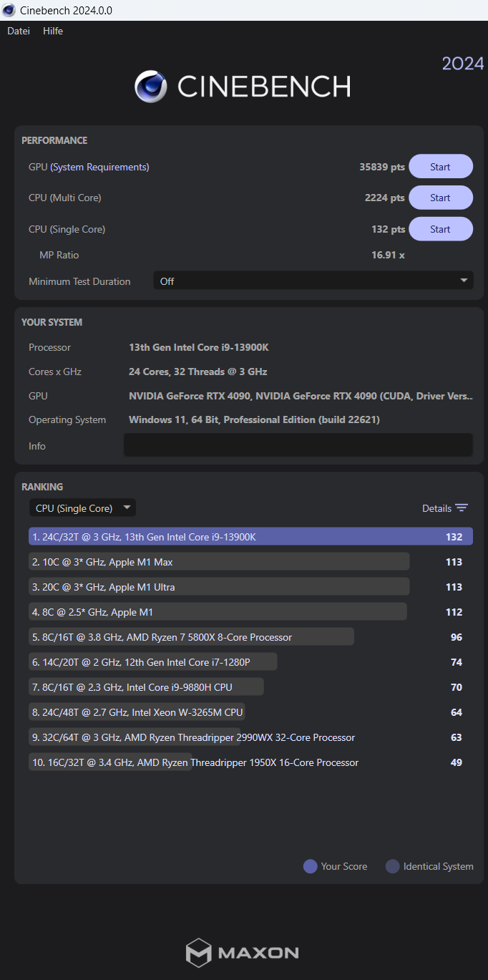Open the CPU (Single Core) ranking dropdown

click(82, 508)
